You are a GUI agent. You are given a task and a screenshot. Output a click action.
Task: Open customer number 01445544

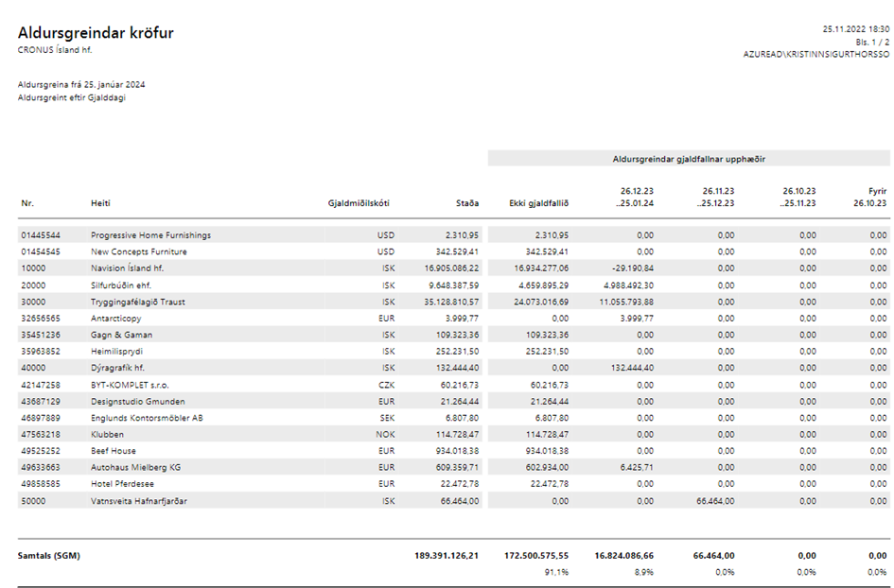pos(41,235)
